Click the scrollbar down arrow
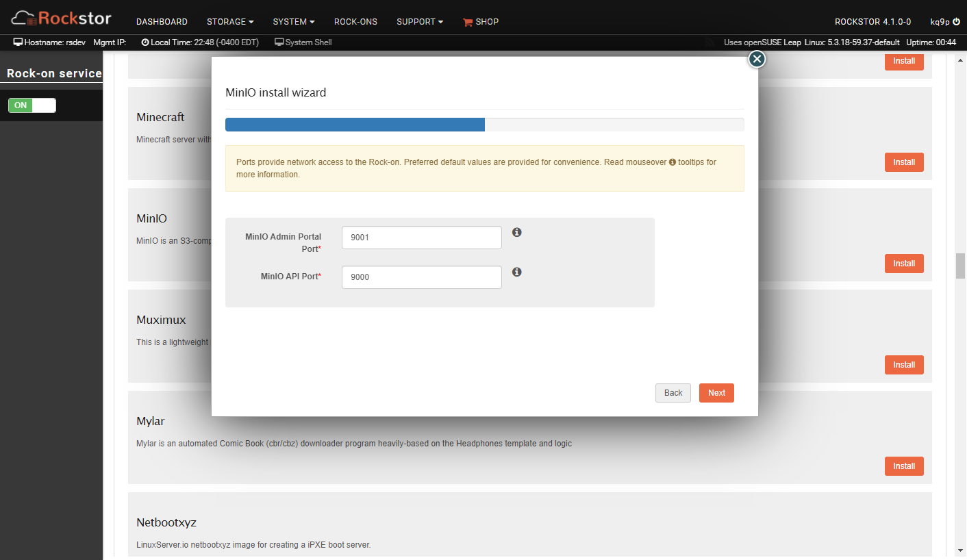The image size is (967, 560). pyautogui.click(x=960, y=550)
